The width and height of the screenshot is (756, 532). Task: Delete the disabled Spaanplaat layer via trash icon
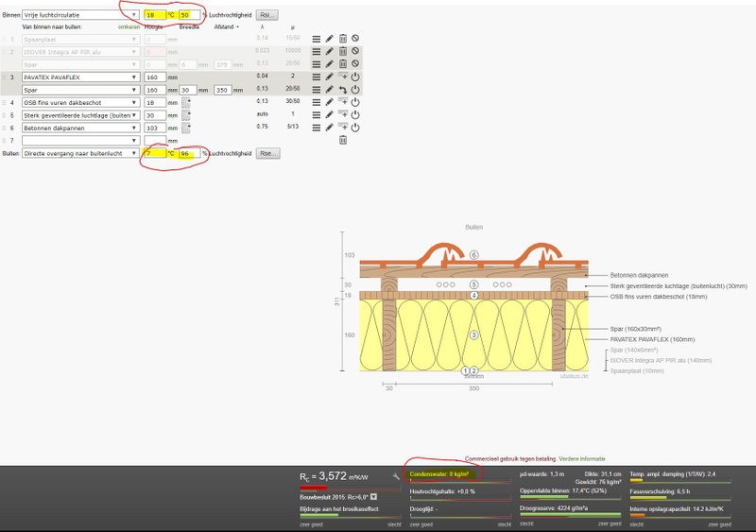[343, 39]
